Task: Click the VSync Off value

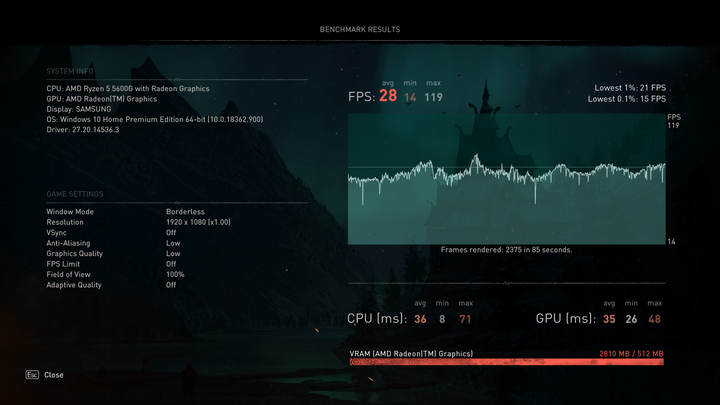Action: pyautogui.click(x=171, y=233)
